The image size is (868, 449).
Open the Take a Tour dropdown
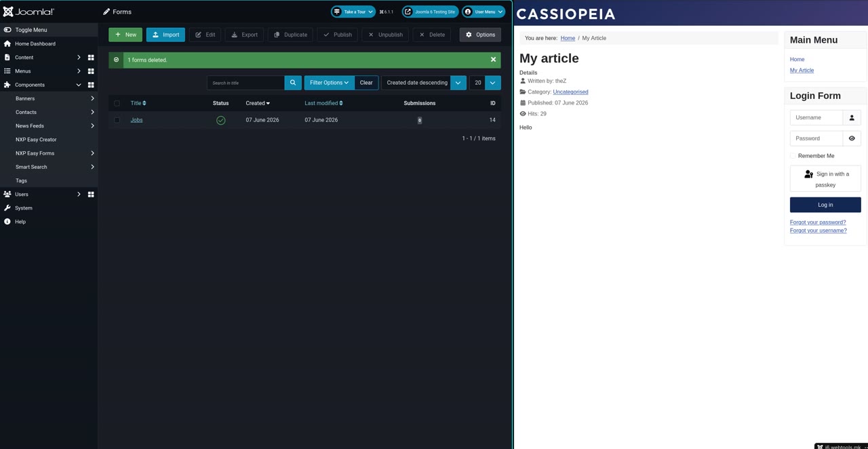pos(353,12)
